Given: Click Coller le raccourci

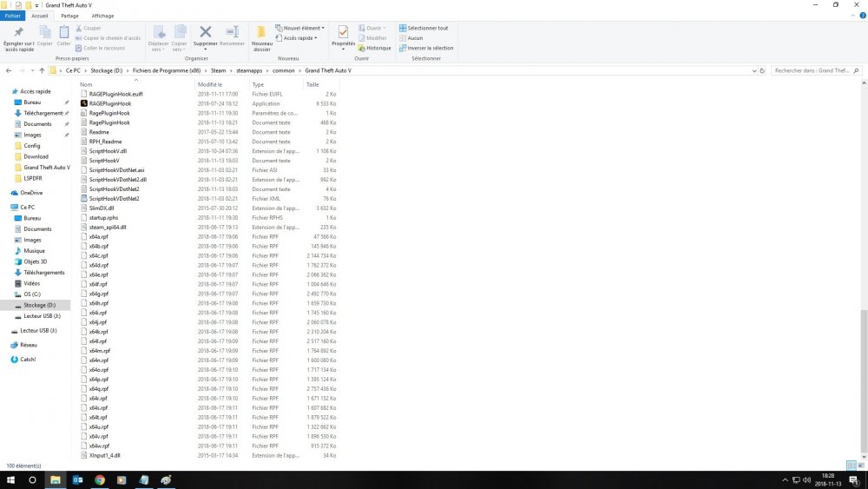Looking at the screenshot, I should [x=100, y=48].
